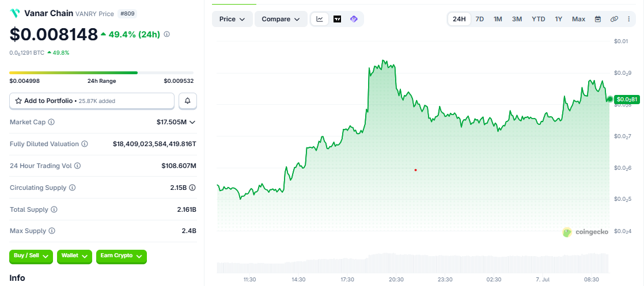
Task: Click the 2.161B total supply value
Action: pyautogui.click(x=187, y=209)
